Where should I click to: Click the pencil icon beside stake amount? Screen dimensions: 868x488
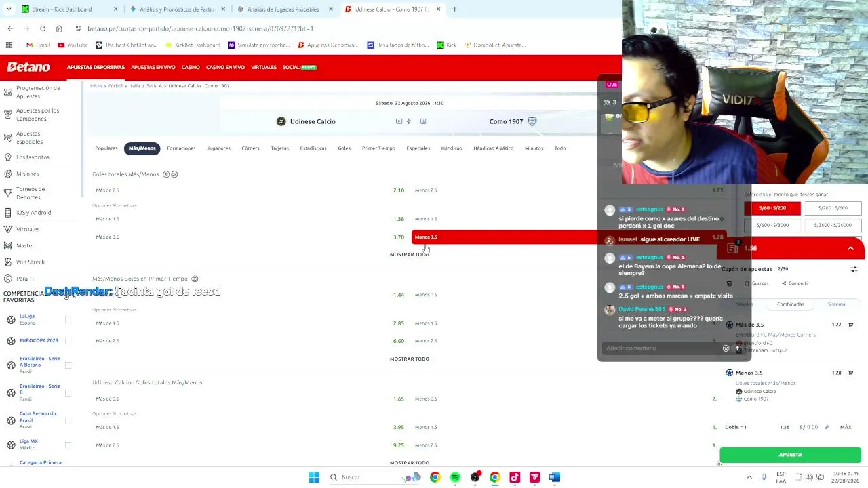point(827,427)
